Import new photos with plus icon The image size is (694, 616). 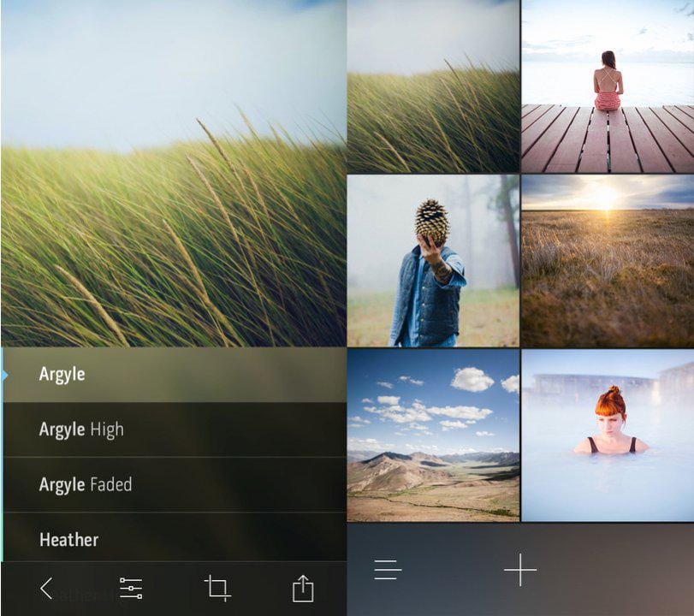[x=520, y=569]
